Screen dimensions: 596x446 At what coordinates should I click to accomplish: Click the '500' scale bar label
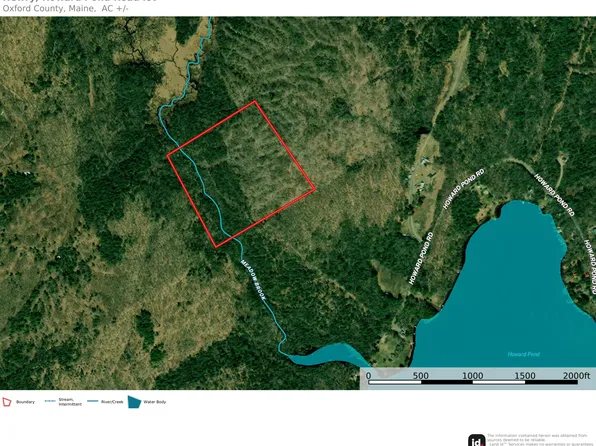pyautogui.click(x=421, y=376)
